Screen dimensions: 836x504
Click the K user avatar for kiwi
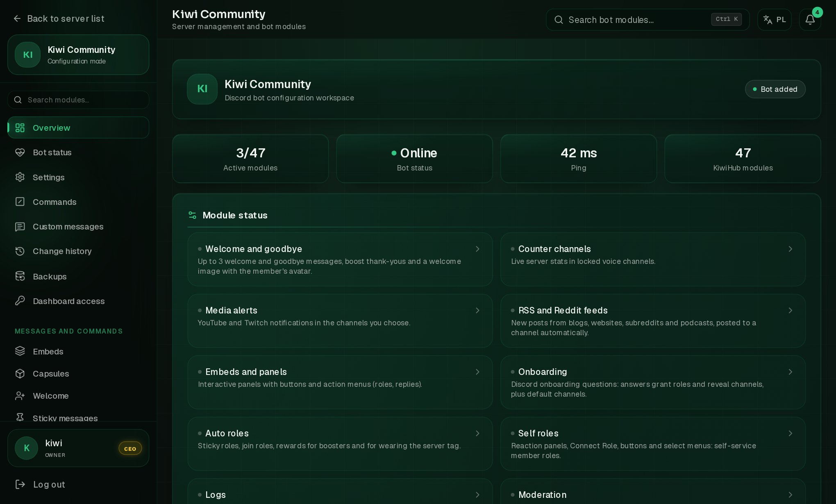tap(27, 448)
